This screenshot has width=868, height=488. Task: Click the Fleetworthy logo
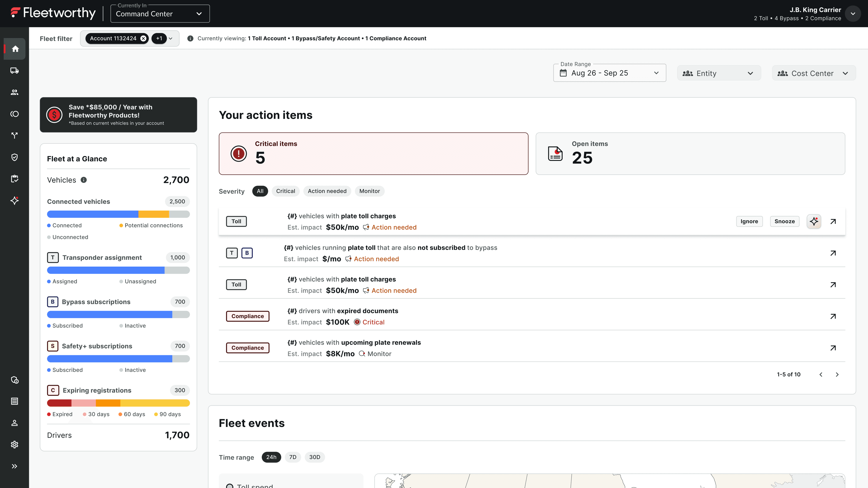[53, 13]
